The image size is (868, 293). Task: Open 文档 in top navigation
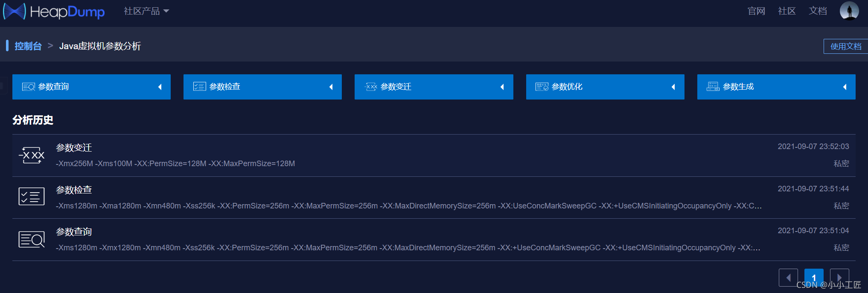coord(818,11)
